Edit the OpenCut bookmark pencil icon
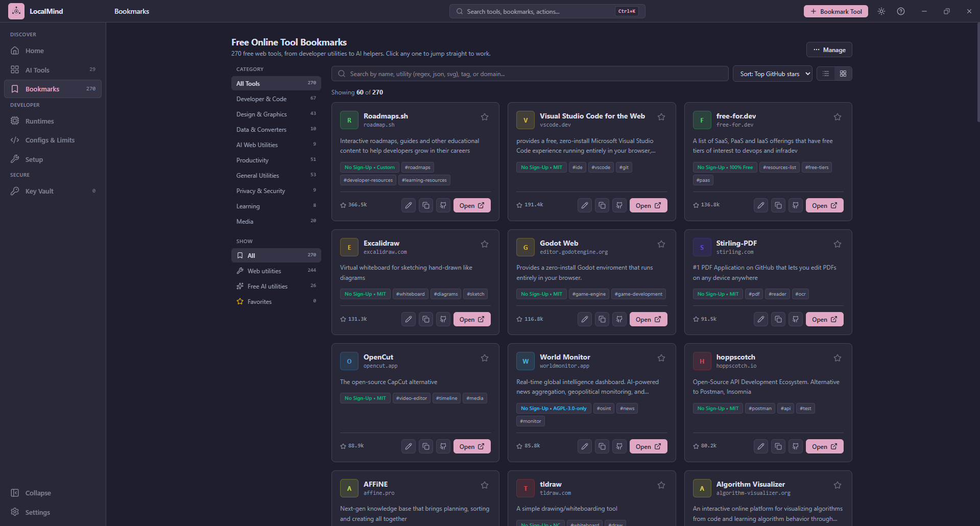The width and height of the screenshot is (980, 526). [409, 446]
